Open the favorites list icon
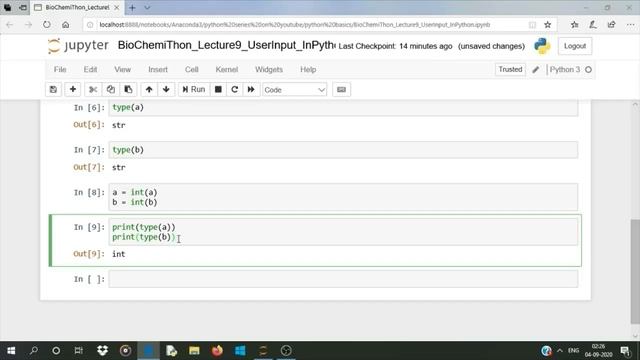Viewport: 640px width, 360px height. [574, 24]
